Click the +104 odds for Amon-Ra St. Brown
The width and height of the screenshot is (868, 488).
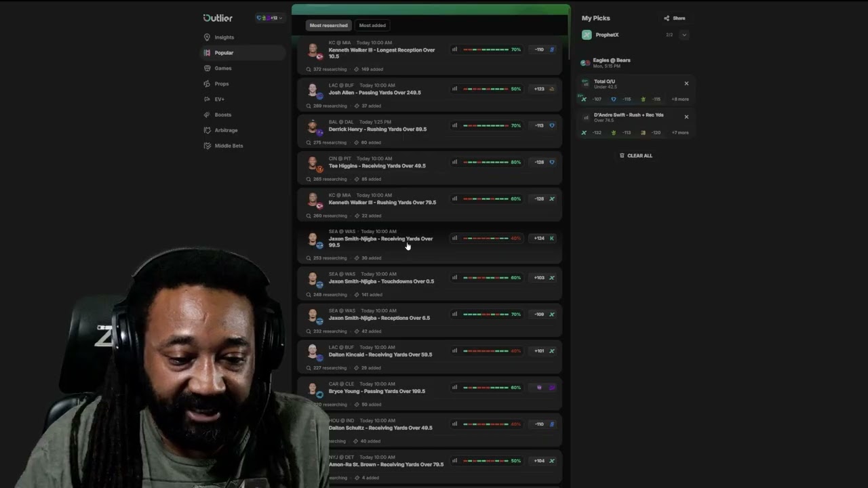click(x=544, y=460)
